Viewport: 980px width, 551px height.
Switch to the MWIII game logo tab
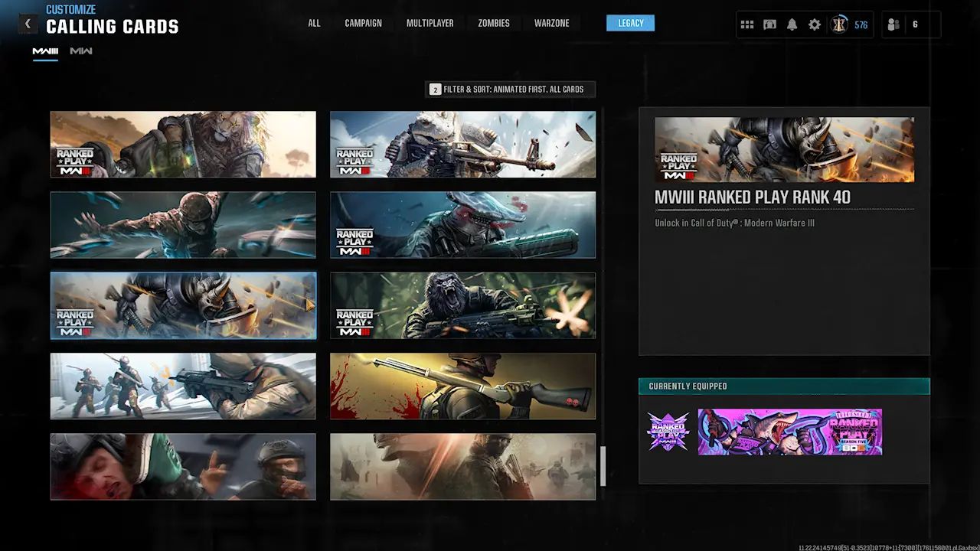(x=45, y=51)
